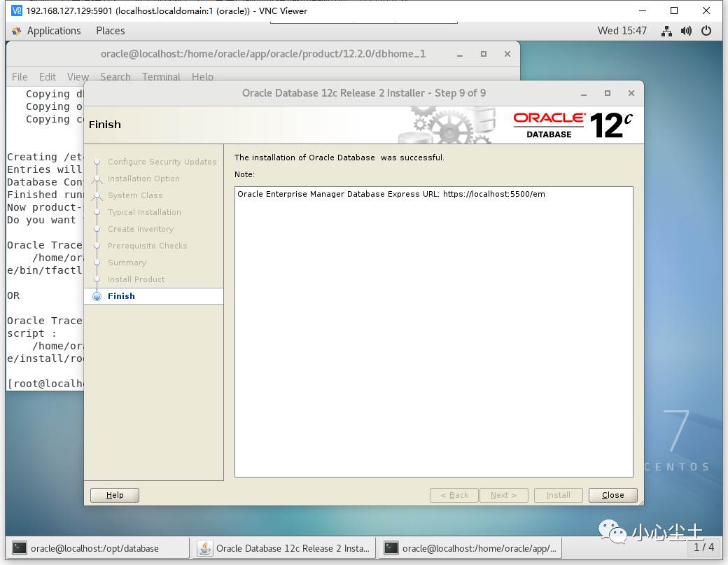Select Prerequisite Checks step
This screenshot has height=565, width=728.
pyautogui.click(x=148, y=246)
